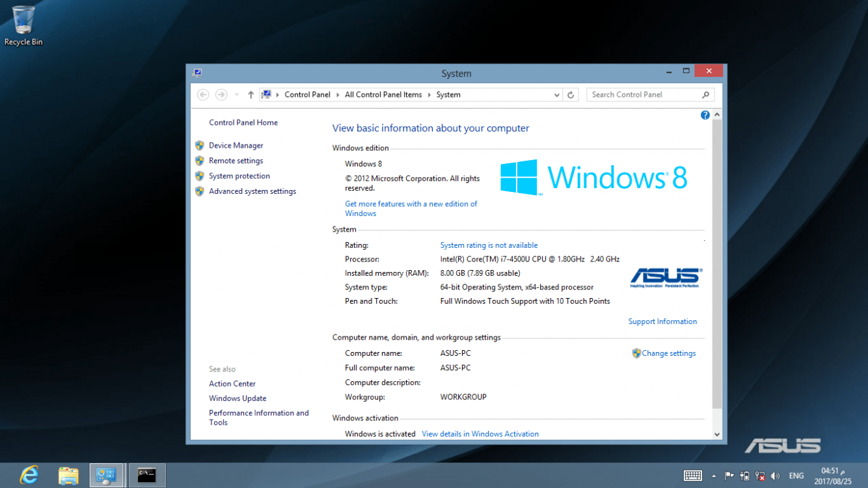Click Action Center flag tray icon
Screen dimensions: 868x488
click(729, 476)
